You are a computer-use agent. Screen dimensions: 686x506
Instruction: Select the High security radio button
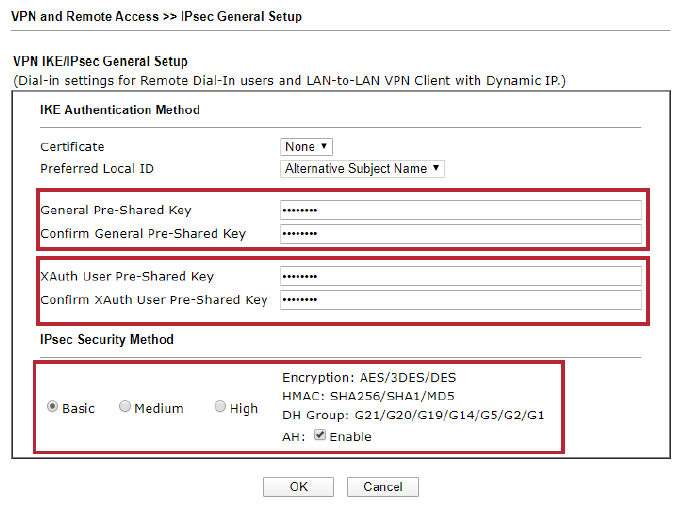point(221,407)
